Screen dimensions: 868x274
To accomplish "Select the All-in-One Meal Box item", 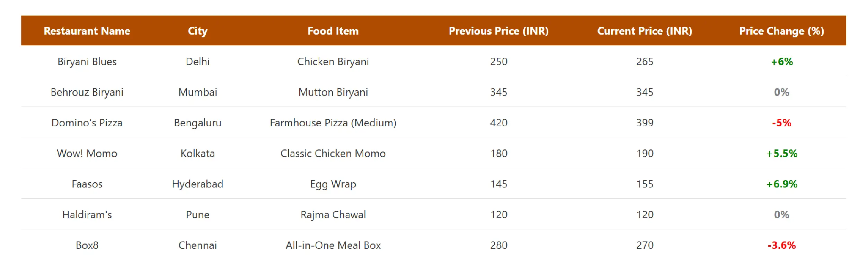I will [x=333, y=245].
